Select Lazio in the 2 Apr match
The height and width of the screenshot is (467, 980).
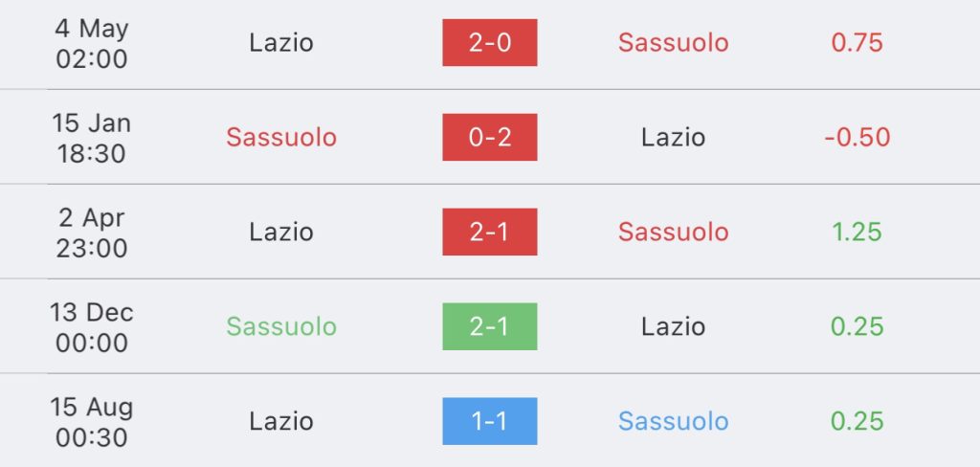281,232
